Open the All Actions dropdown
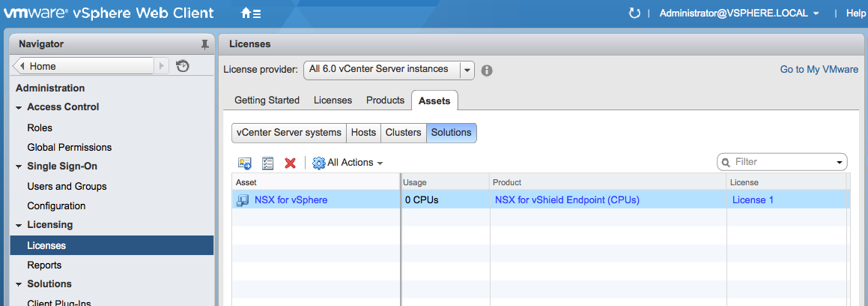The height and width of the screenshot is (306, 868). point(348,163)
